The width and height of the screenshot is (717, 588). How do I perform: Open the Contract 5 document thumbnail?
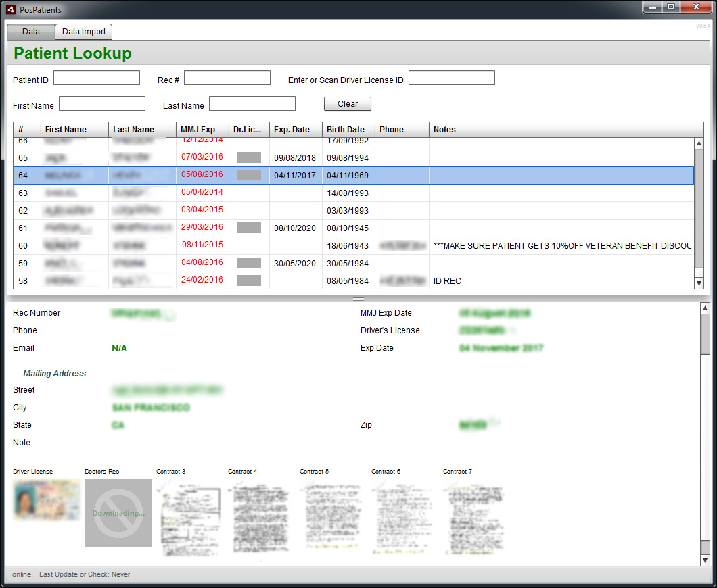333,517
